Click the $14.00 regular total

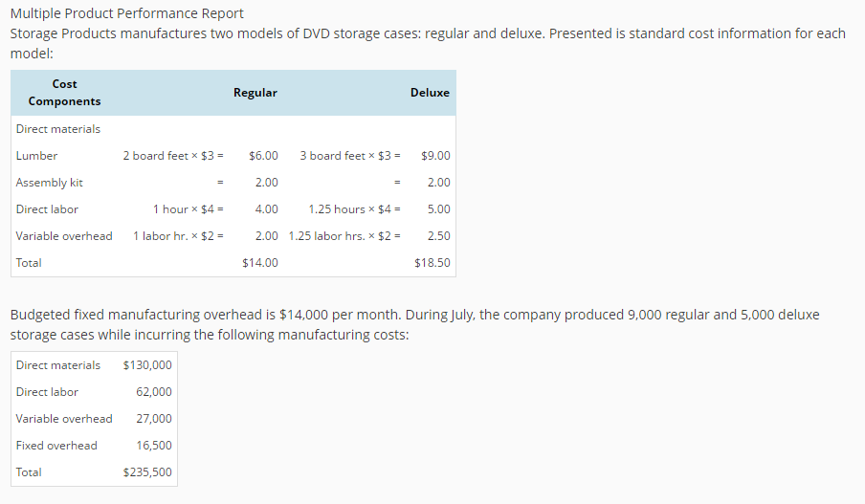pos(260,263)
